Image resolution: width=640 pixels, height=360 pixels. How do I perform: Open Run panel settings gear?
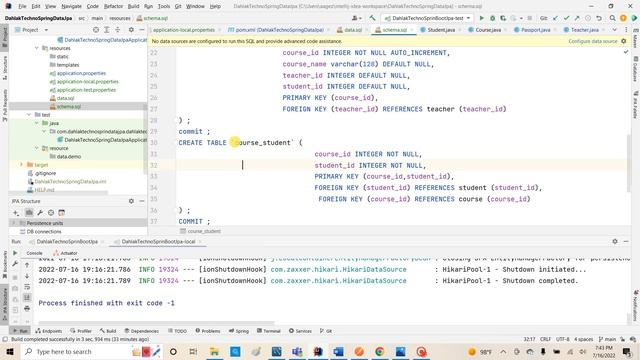[x=615, y=242]
